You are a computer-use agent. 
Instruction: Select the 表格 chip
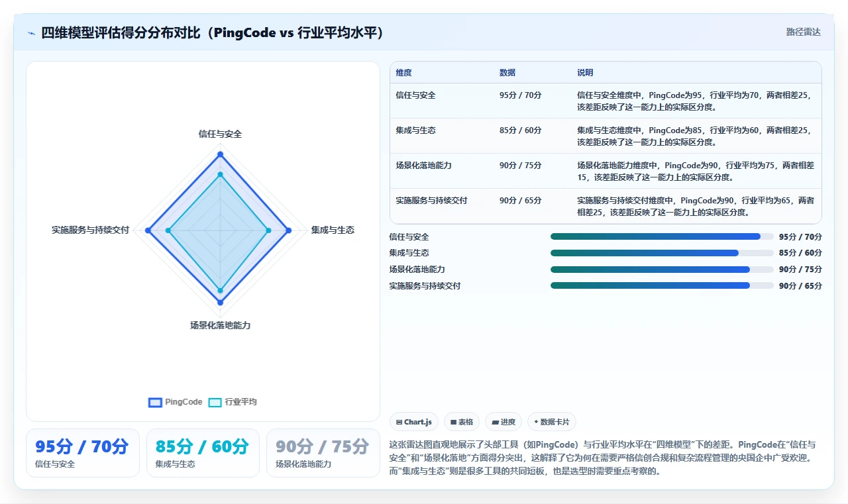coord(462,422)
